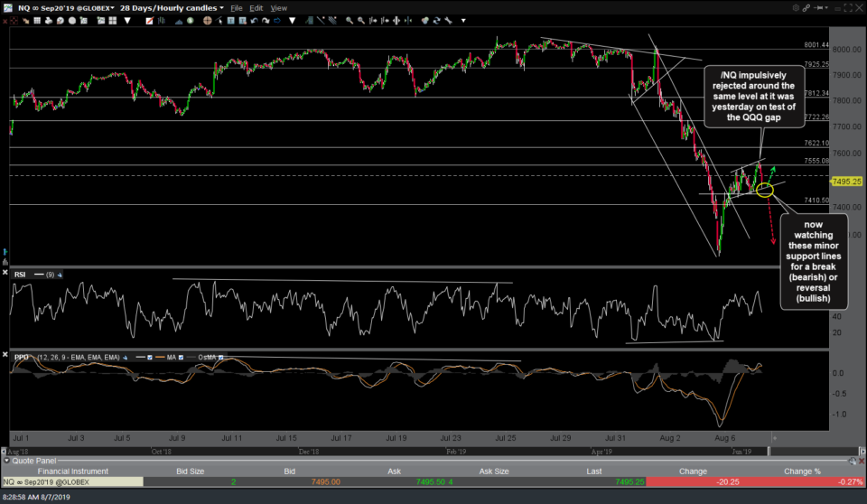867x504 pixels.
Task: Select the arrow pointer tool
Action: (x=219, y=21)
